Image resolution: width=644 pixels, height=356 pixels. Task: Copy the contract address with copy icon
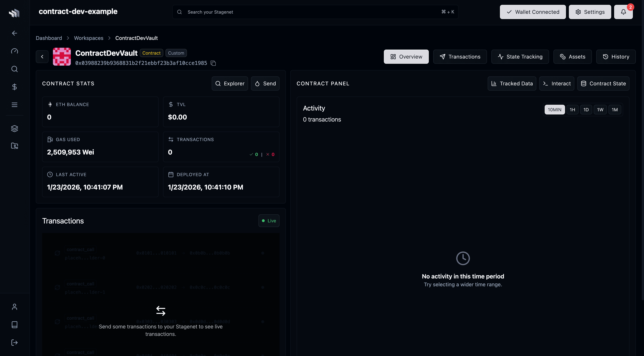[x=213, y=63]
